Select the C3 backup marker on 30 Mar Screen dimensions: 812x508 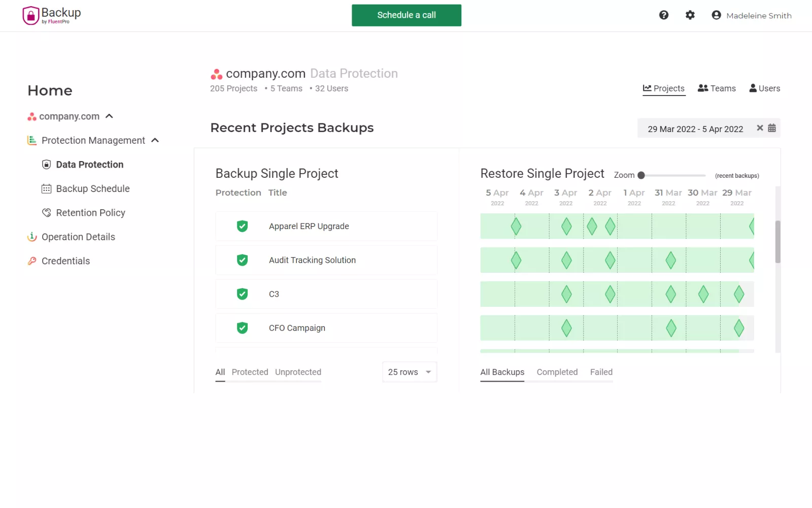(703, 294)
